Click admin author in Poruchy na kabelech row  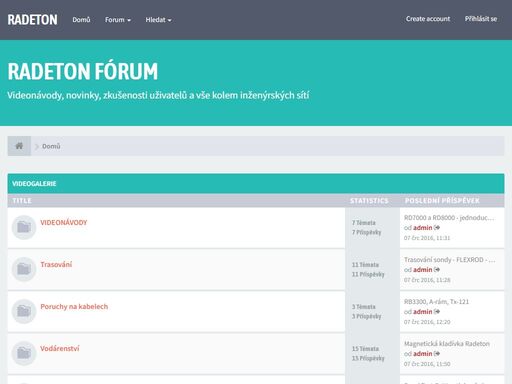[423, 312]
